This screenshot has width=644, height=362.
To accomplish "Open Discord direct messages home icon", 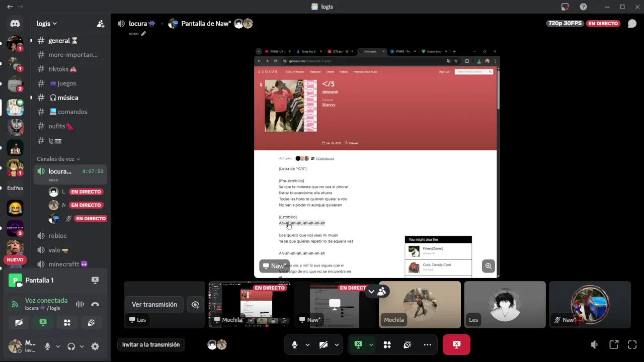I will [15, 24].
